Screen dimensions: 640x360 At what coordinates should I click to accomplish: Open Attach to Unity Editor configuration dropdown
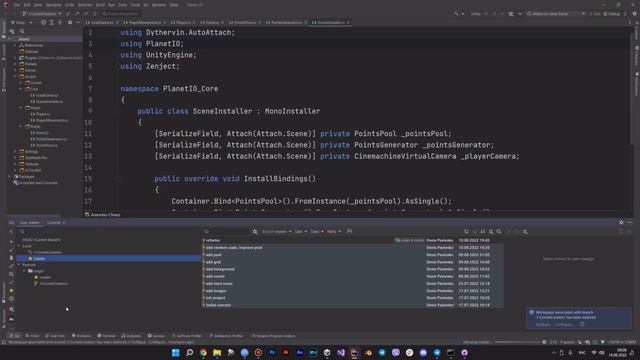point(556,14)
